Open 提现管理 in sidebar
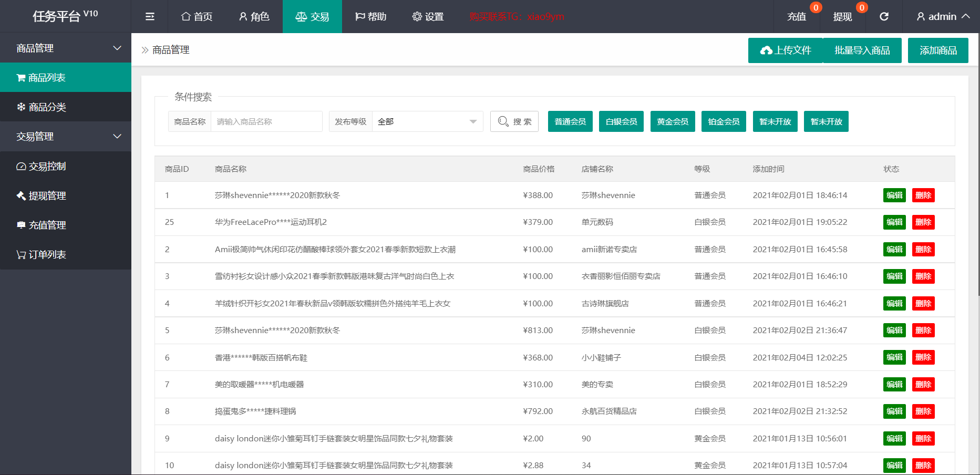The image size is (980, 475). pos(66,195)
